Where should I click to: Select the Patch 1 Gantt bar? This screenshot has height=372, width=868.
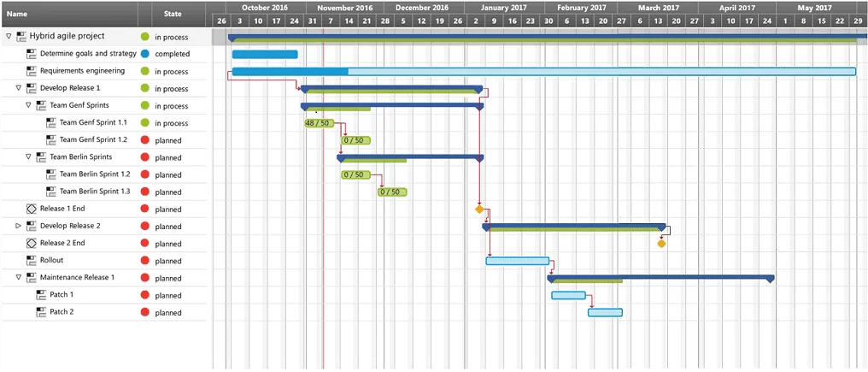(568, 295)
